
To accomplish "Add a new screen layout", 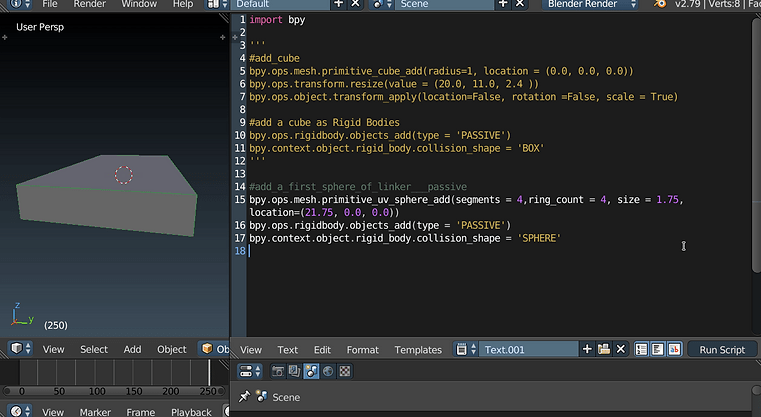I will [338, 4].
